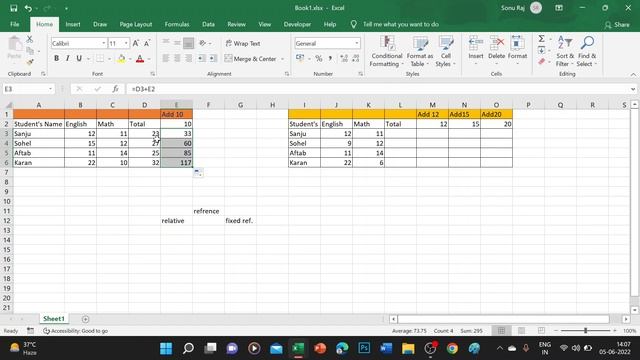The height and width of the screenshot is (360, 640).
Task: Apply the fill color bucket
Action: (121, 59)
